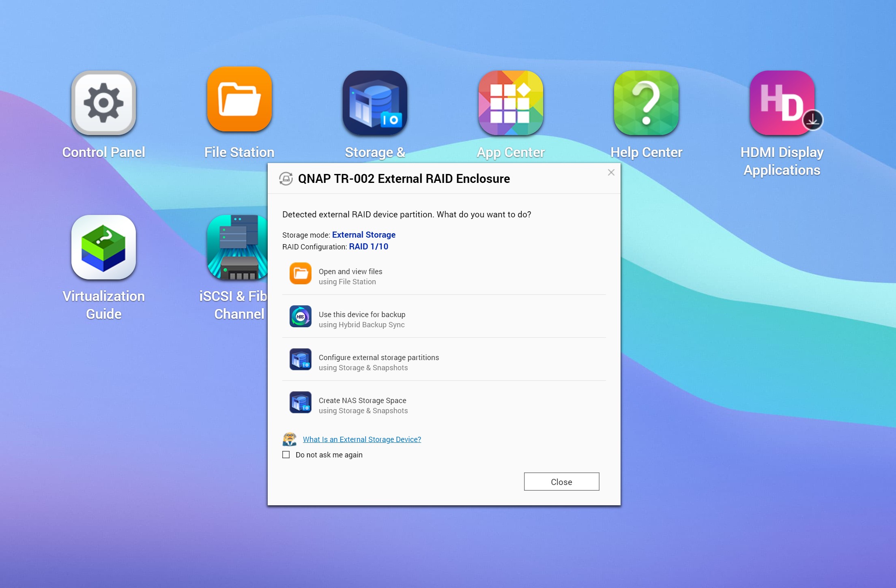Dismiss the dialog with the X button
This screenshot has height=588, width=896.
pyautogui.click(x=611, y=173)
